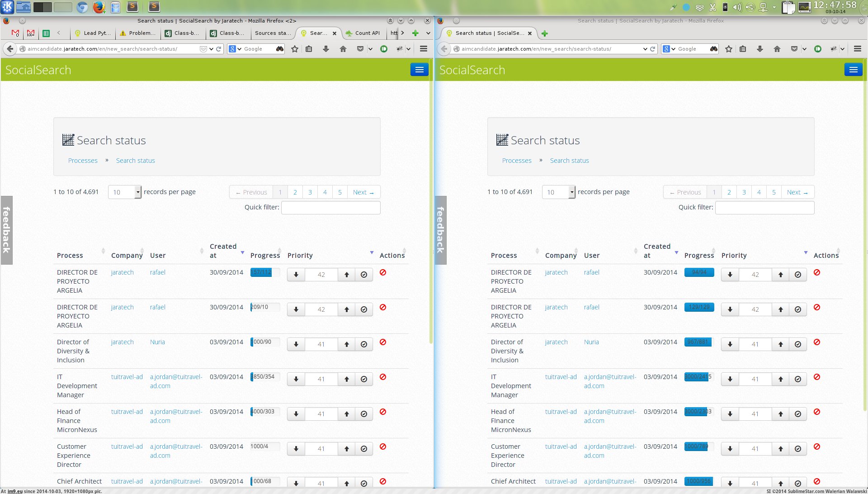This screenshot has width=868, height=494.
Task: Click the 967/881 progress bar in right window
Action: click(x=699, y=342)
